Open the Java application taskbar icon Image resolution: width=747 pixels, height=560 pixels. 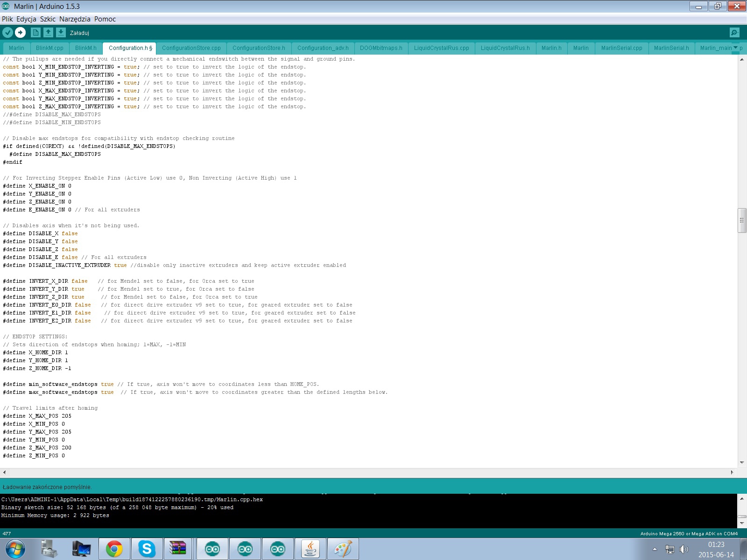(x=310, y=549)
